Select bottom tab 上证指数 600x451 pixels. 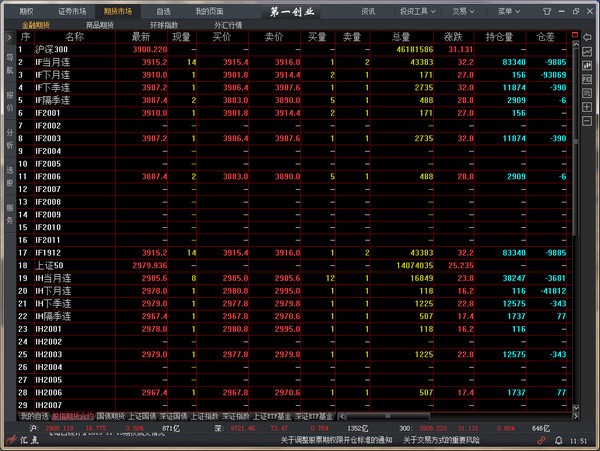[x=204, y=416]
